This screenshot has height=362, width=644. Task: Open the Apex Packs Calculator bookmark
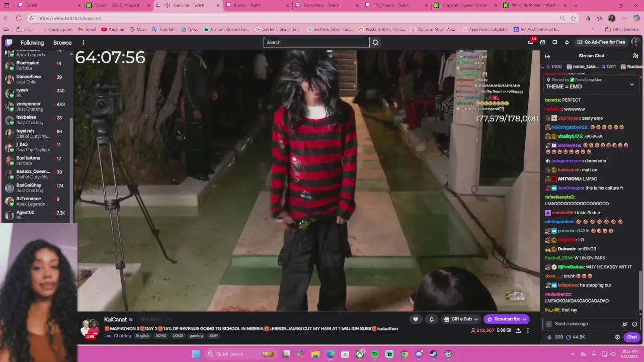point(485,29)
